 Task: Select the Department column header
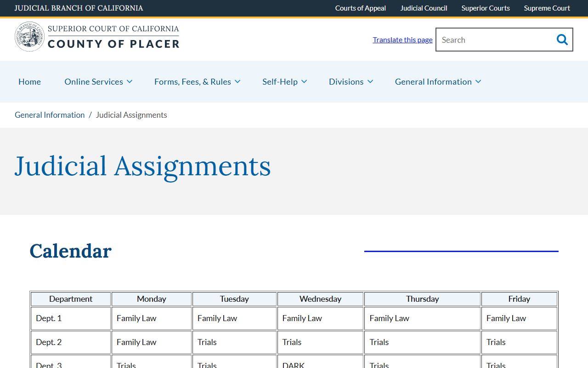coord(71,299)
